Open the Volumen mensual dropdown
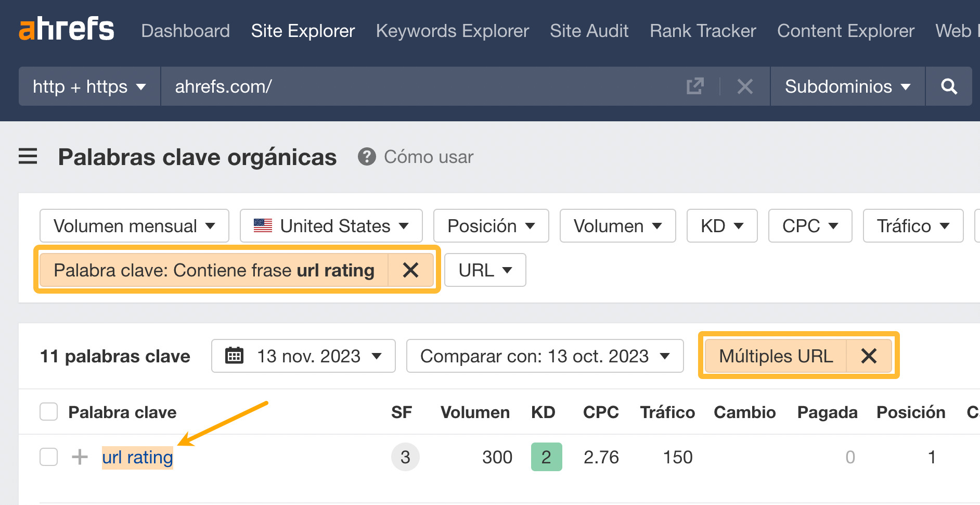This screenshot has width=980, height=505. 134,225
